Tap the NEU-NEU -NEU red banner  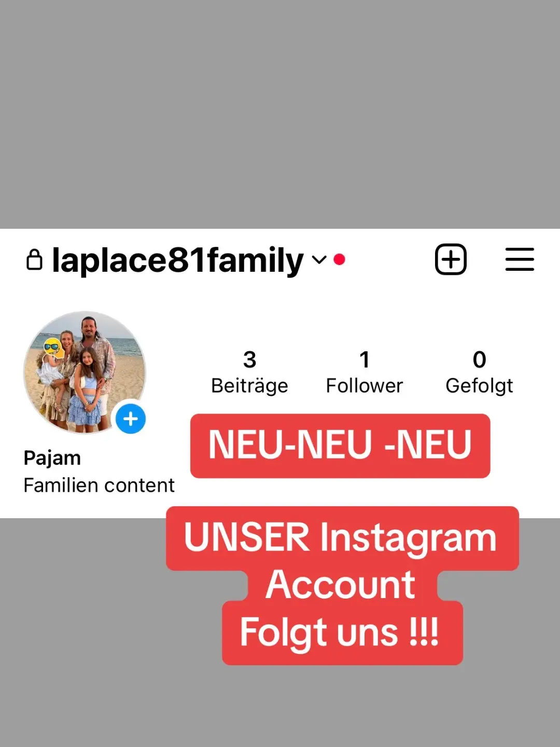340,446
